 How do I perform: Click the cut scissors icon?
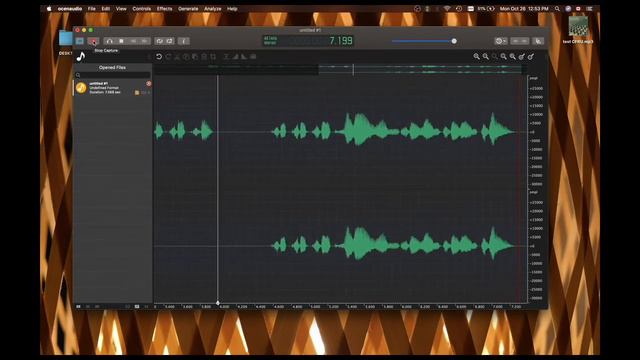pyautogui.click(x=177, y=57)
